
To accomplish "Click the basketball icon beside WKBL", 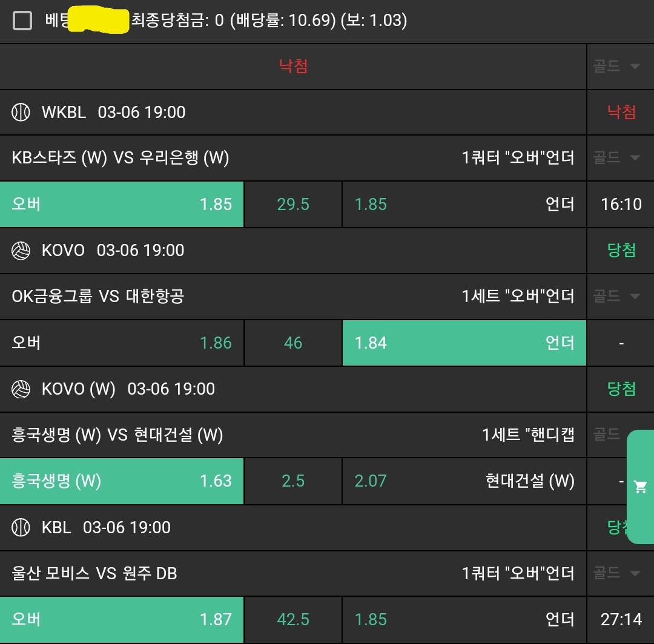I will click(21, 113).
